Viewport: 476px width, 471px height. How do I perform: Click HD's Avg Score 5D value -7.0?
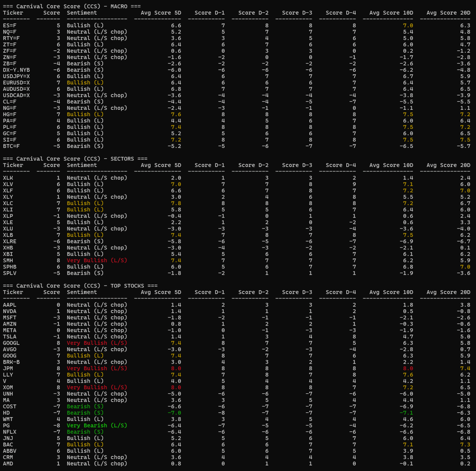tap(175, 412)
